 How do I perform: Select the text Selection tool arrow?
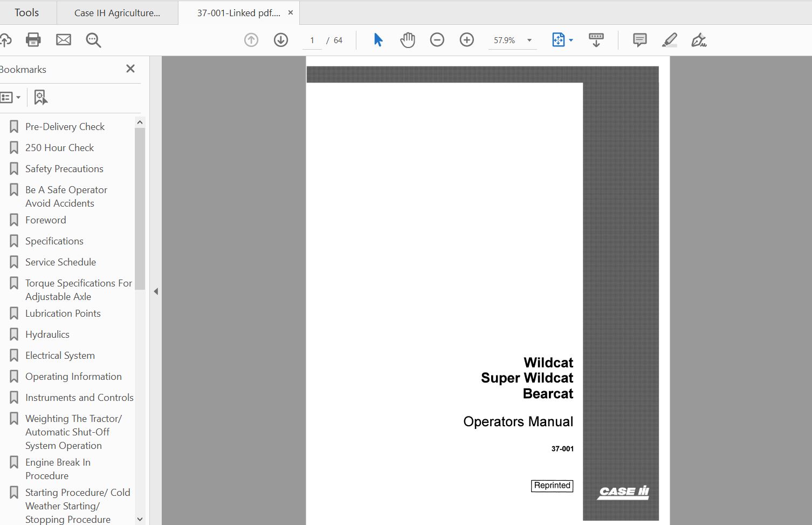click(378, 39)
